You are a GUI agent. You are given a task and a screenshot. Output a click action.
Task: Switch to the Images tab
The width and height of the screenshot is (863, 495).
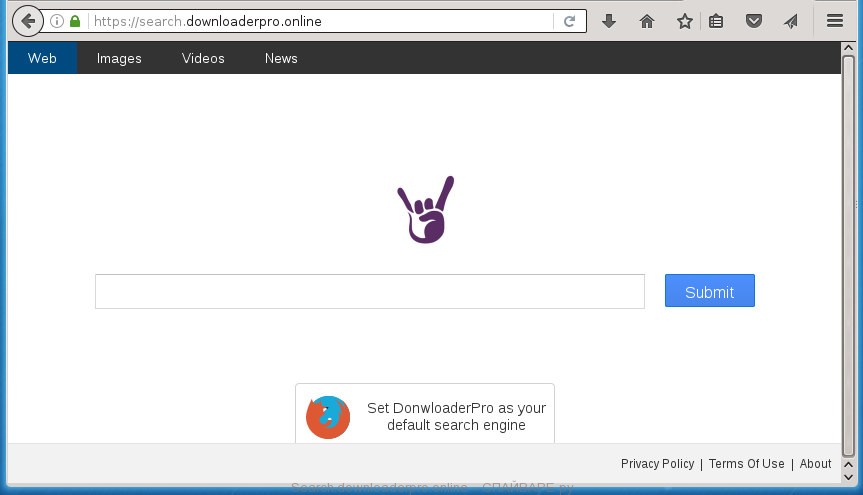tap(119, 58)
